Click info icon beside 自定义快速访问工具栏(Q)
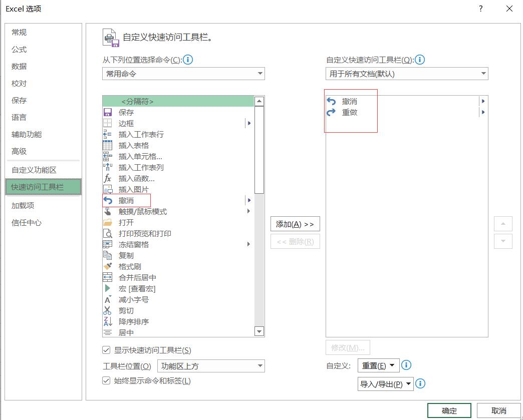 [x=420, y=60]
